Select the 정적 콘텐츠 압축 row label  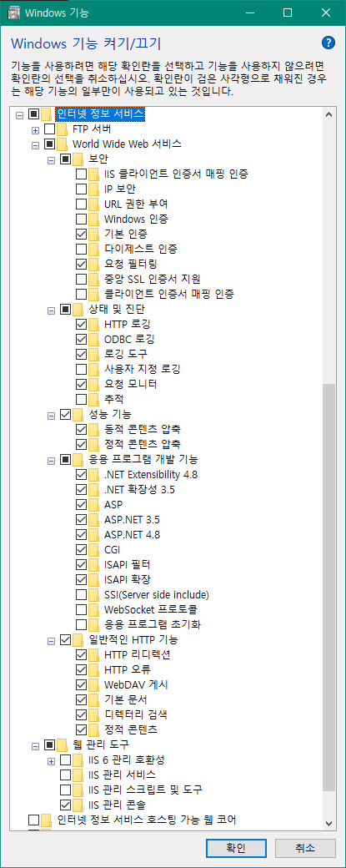pos(142,444)
